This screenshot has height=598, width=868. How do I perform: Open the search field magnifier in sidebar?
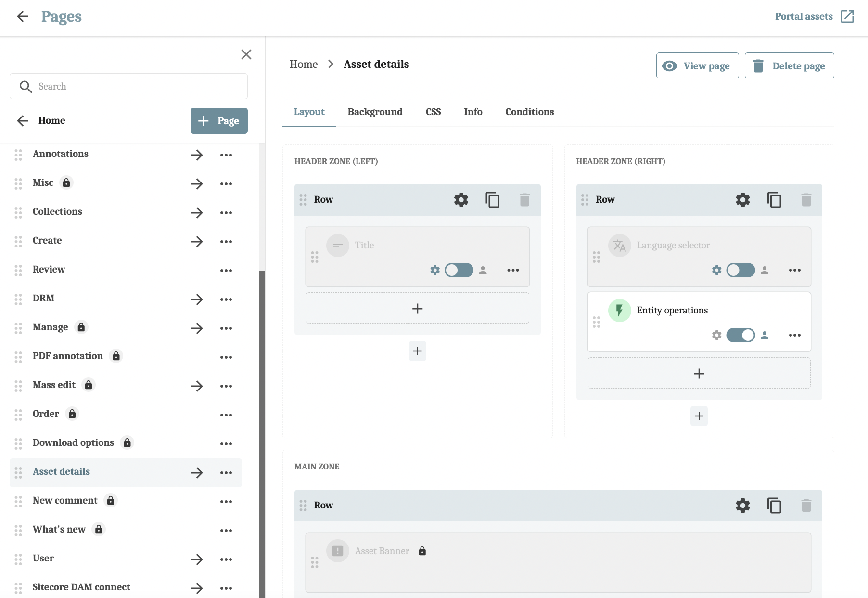pyautogui.click(x=26, y=87)
